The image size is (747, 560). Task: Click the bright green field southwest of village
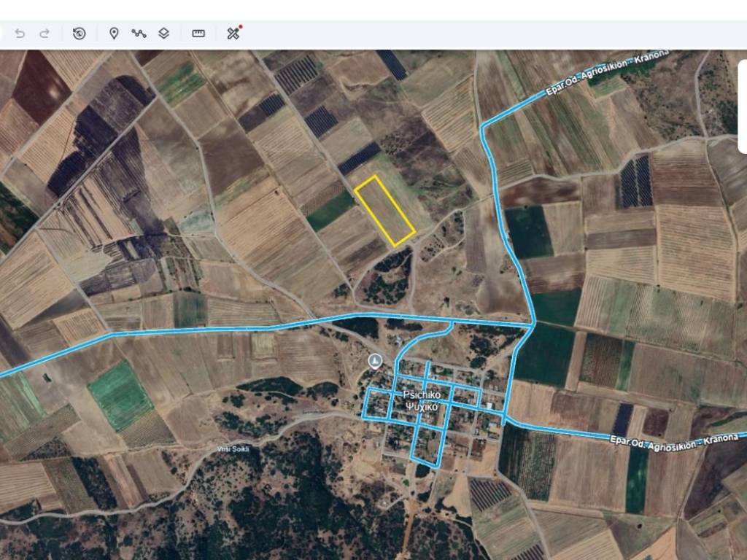coord(120,395)
